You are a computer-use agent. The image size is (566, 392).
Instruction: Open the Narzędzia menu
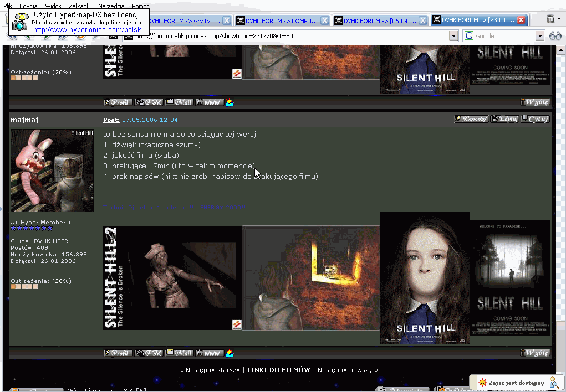[111, 6]
